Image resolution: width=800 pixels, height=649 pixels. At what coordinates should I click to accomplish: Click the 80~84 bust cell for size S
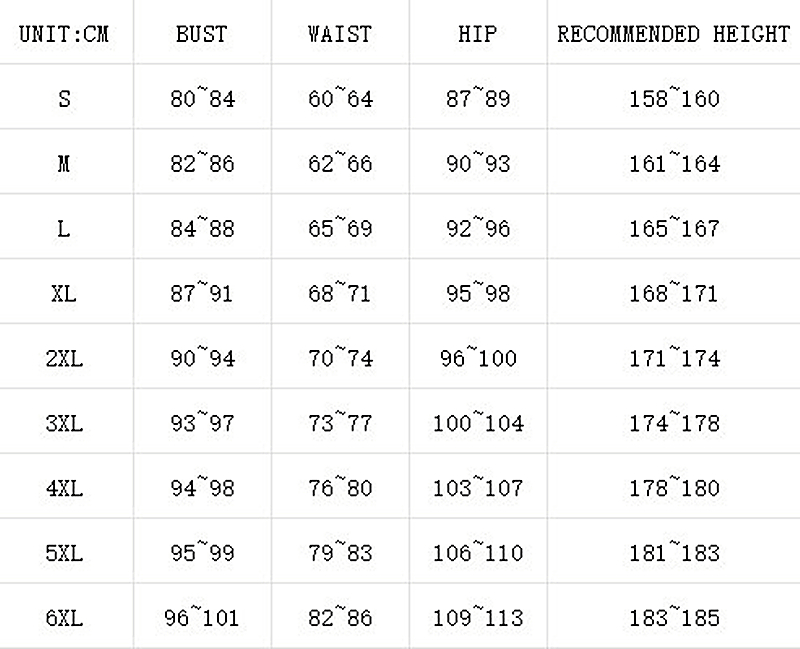[201, 99]
